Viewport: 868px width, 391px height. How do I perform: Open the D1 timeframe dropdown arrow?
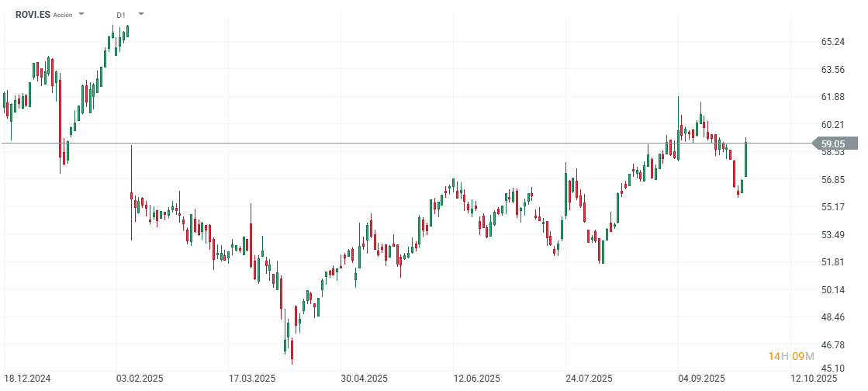[140, 14]
